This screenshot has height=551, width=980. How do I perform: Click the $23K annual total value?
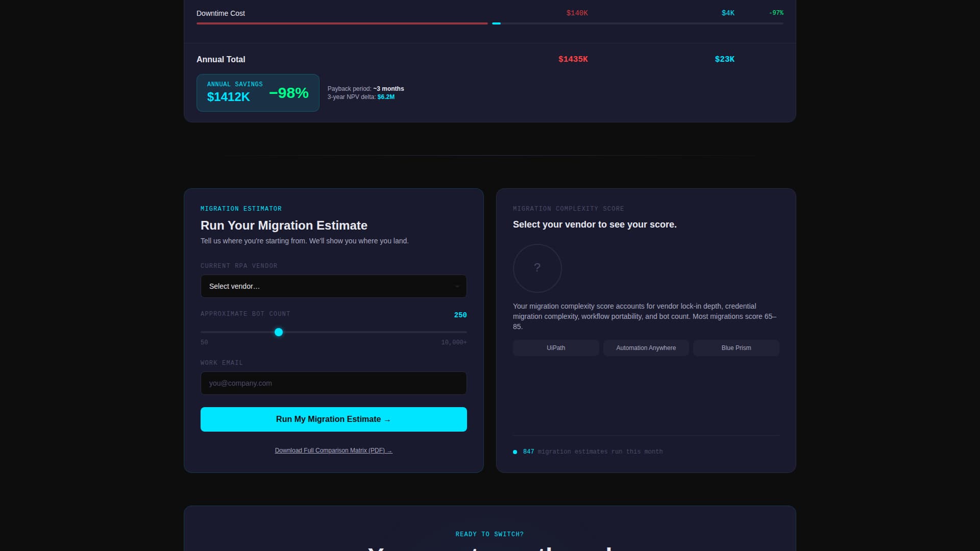coord(724,59)
